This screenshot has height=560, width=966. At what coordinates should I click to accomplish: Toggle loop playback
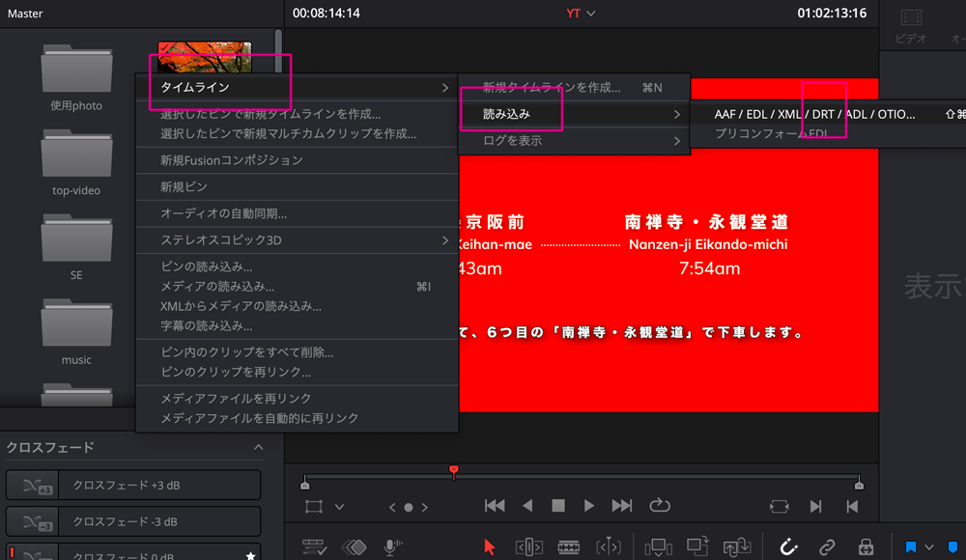(x=660, y=506)
